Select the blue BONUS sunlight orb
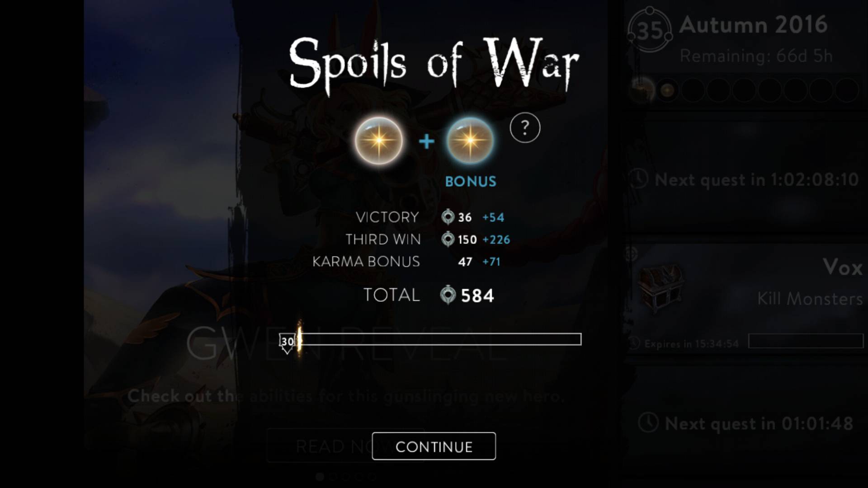 [x=470, y=141]
